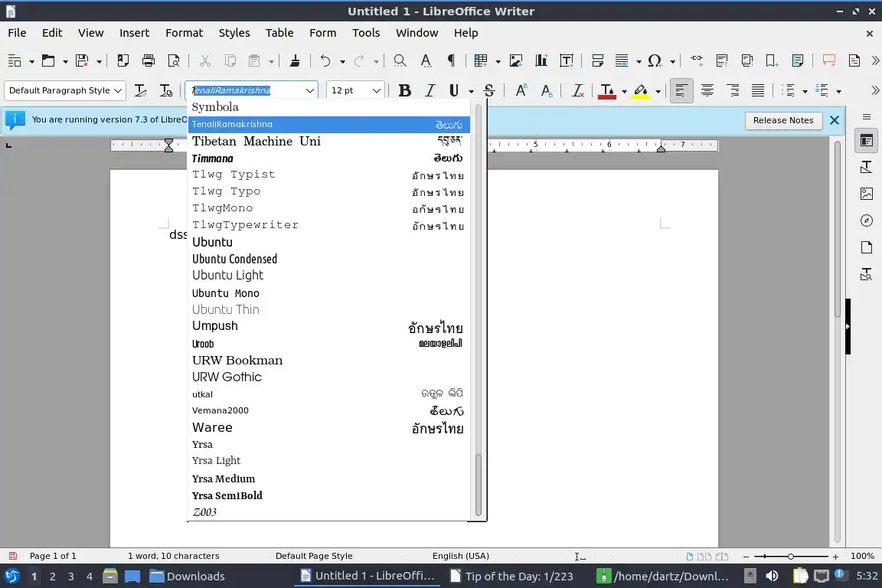Click the Check Spelling icon

click(426, 60)
